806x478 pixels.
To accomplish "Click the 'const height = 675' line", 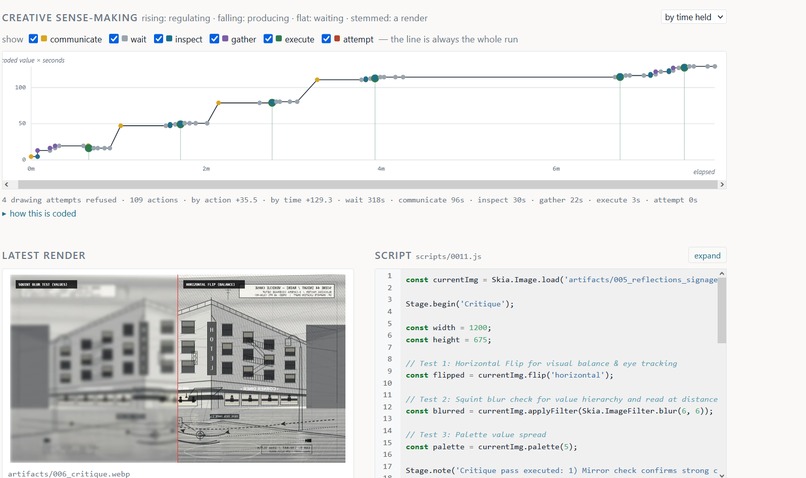I will (x=448, y=340).
